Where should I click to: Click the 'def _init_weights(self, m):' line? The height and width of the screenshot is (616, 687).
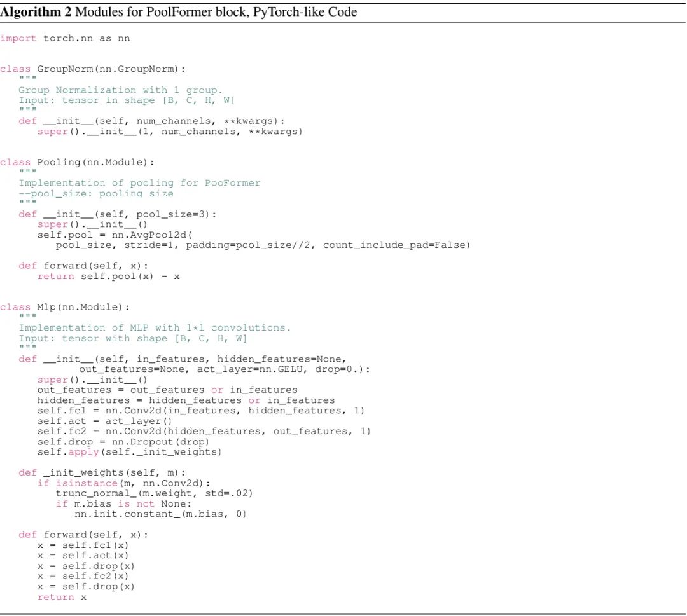(102, 473)
